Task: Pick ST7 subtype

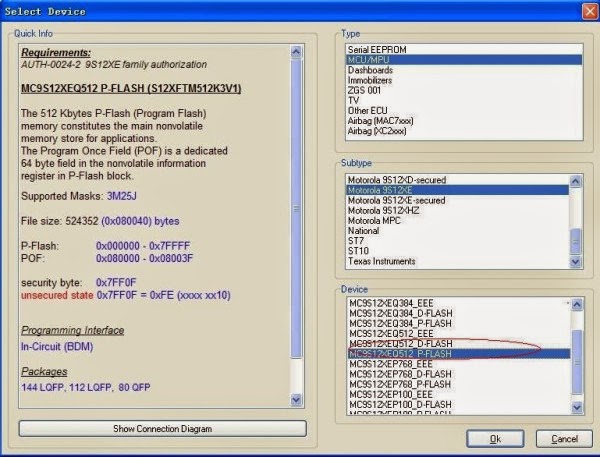Action: click(x=458, y=241)
